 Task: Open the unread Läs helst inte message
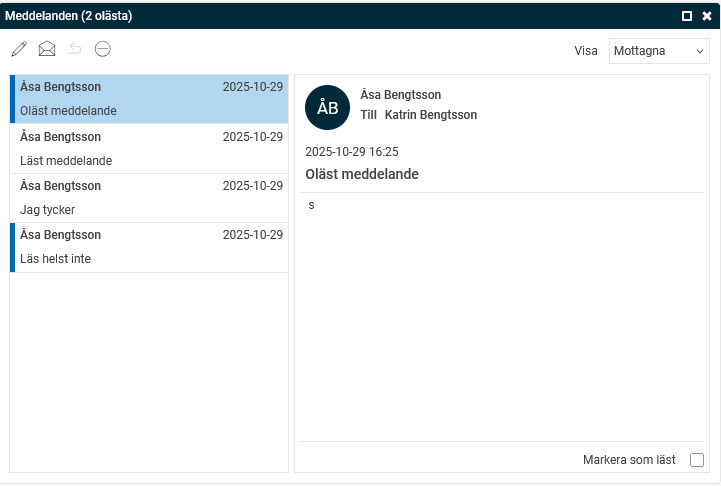pyautogui.click(x=150, y=247)
